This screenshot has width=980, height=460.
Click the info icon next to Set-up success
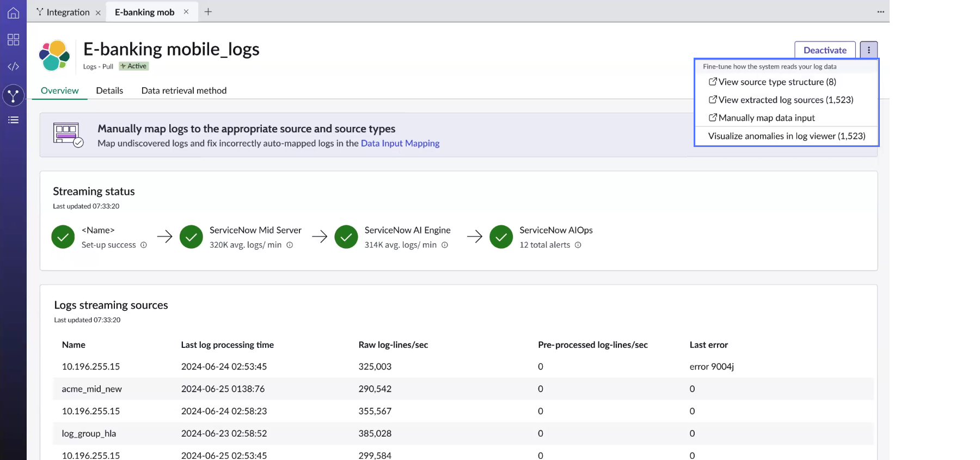click(144, 245)
